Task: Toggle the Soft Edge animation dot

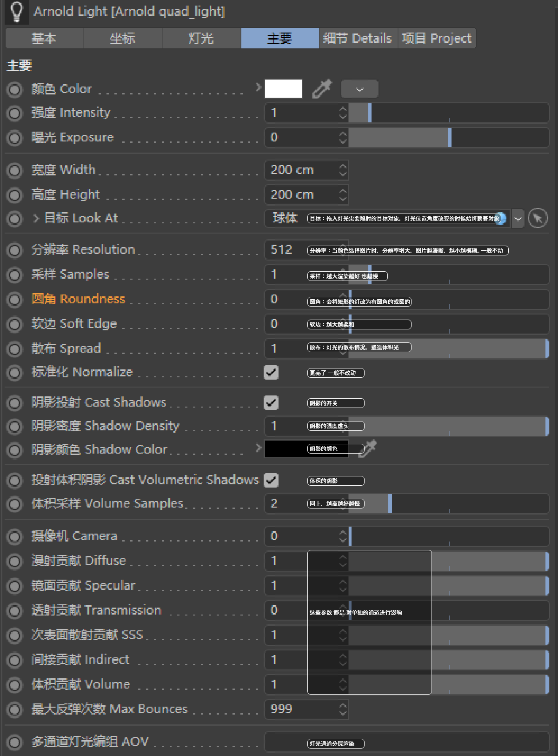Action: 14,324
